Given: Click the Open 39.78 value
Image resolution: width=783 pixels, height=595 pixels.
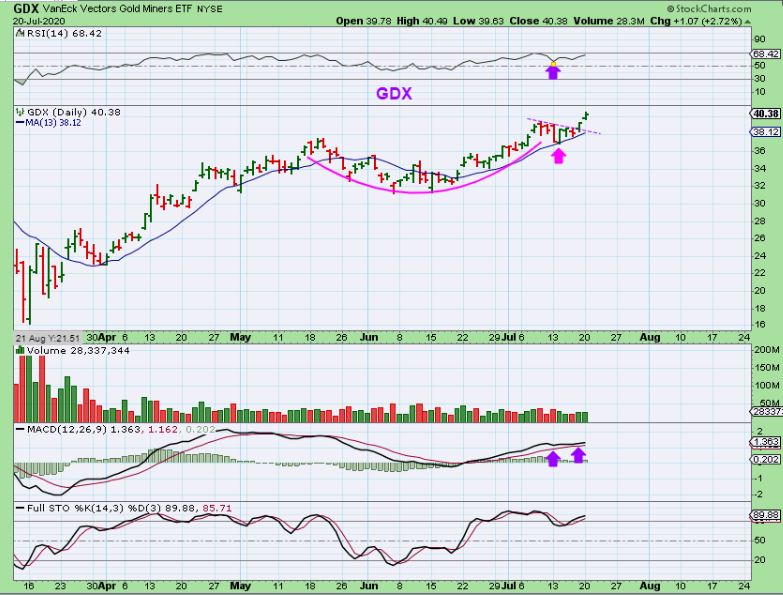Looking at the screenshot, I should pos(364,21).
